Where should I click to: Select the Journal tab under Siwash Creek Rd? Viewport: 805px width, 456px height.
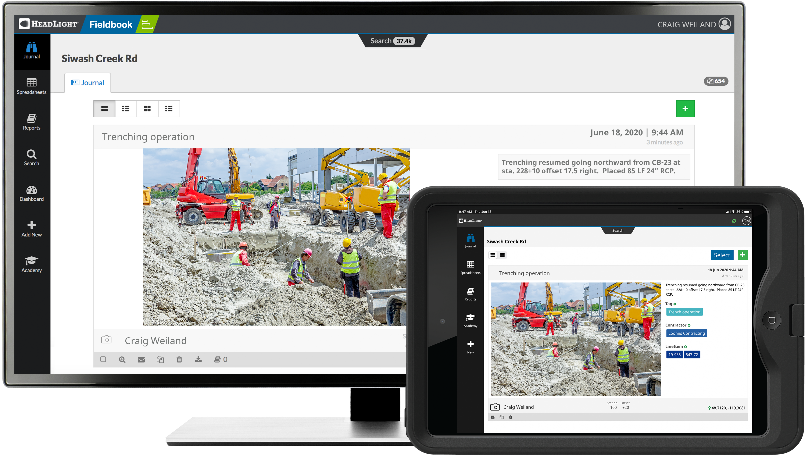[87, 82]
